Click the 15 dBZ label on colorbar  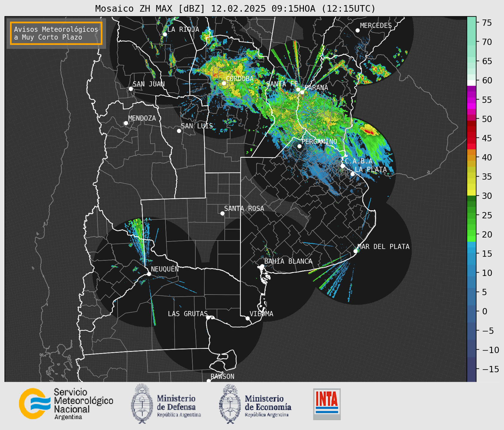coord(487,254)
